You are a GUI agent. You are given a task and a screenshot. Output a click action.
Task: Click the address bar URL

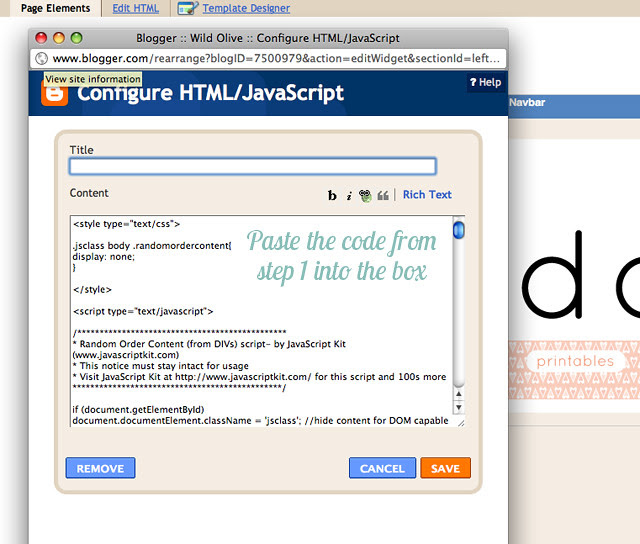point(276,59)
